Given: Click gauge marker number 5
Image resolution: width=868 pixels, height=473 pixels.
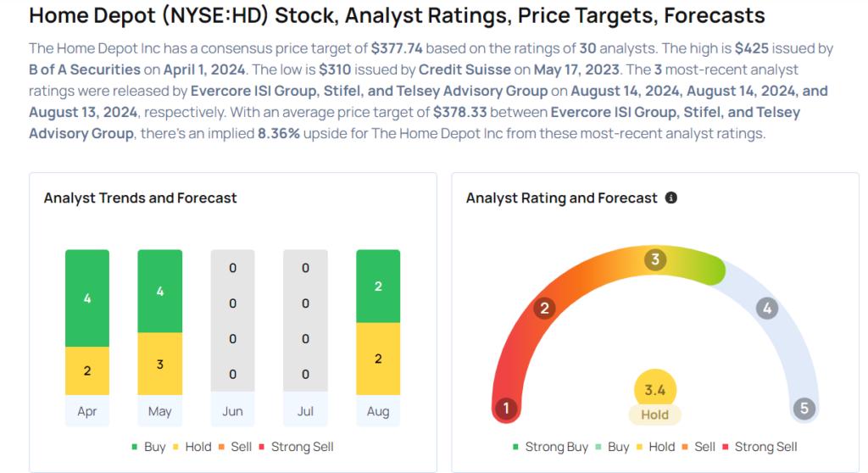Looking at the screenshot, I should (x=804, y=409).
